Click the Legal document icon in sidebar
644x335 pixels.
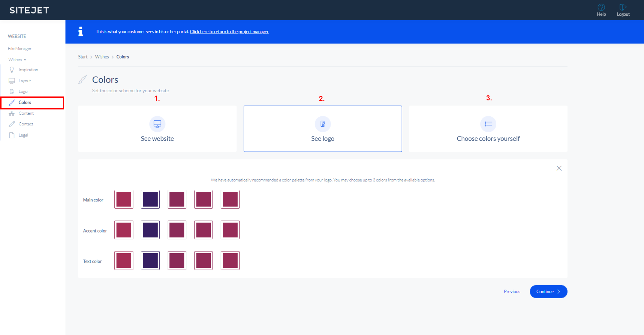point(12,135)
